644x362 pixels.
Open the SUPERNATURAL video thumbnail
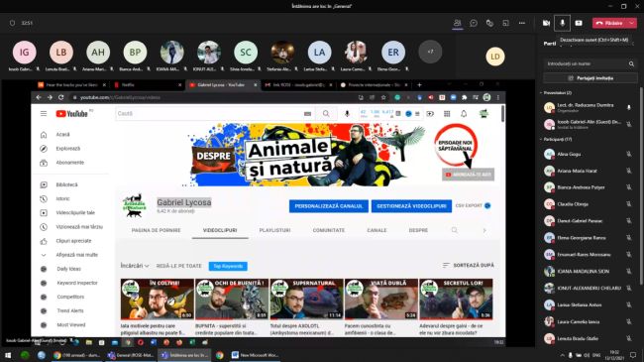click(306, 300)
